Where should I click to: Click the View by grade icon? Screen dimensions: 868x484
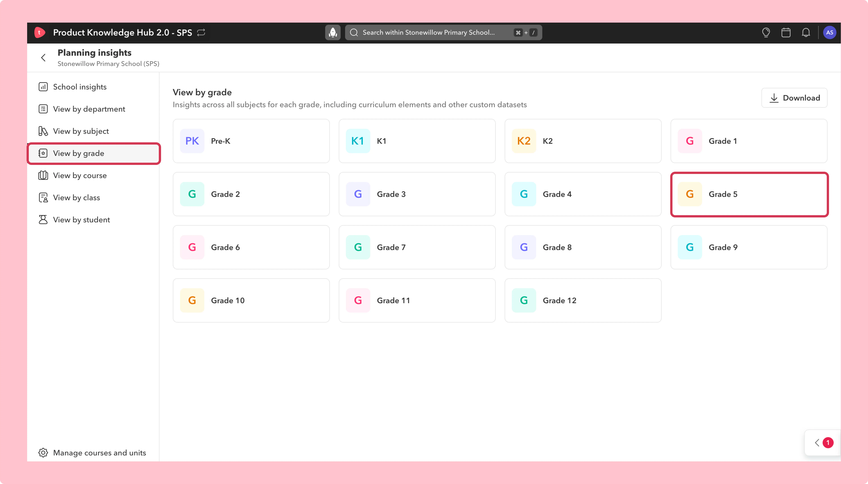coord(43,153)
